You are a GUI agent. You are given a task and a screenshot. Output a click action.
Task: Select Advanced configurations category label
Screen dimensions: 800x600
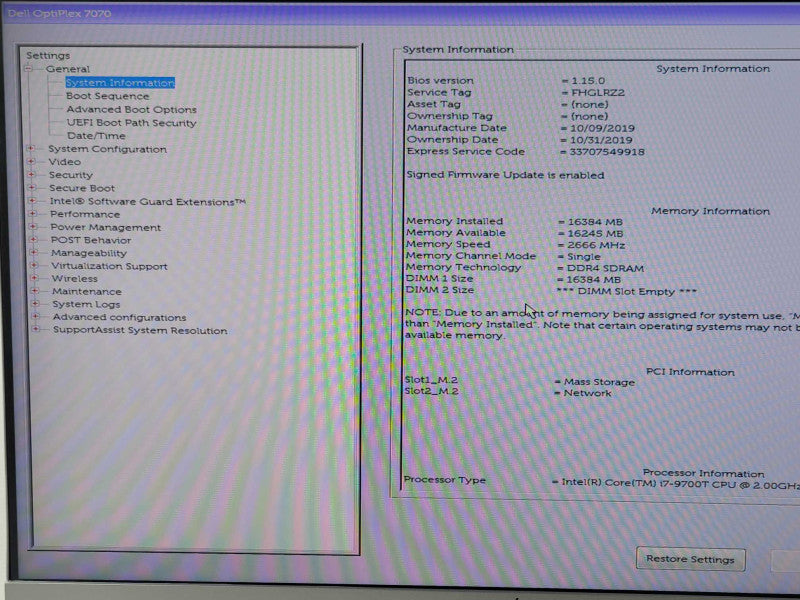pyautogui.click(x=119, y=317)
